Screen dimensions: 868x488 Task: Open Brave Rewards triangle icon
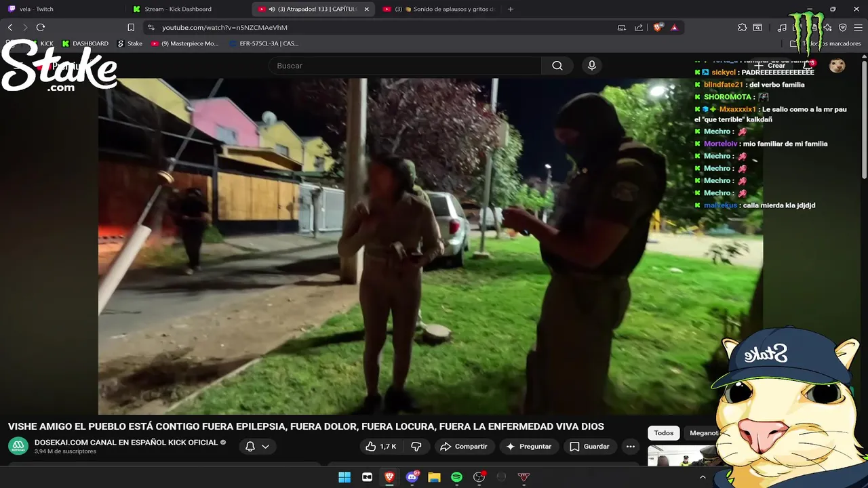674,28
